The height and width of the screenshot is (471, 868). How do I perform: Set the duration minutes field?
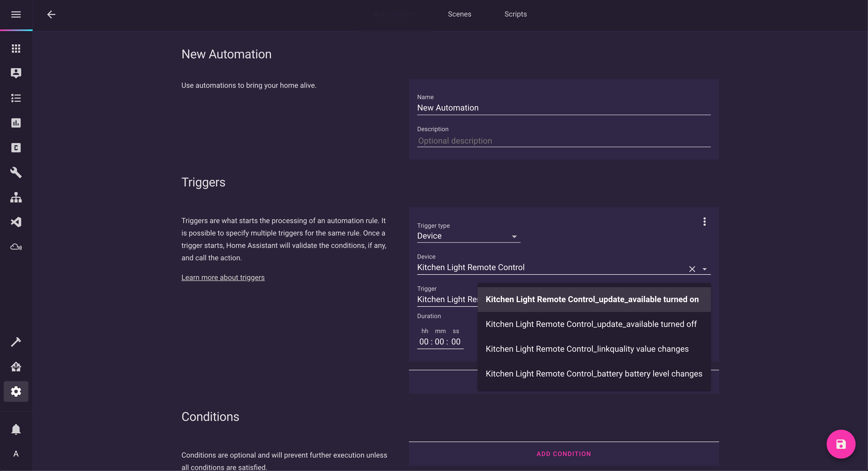pyautogui.click(x=439, y=342)
